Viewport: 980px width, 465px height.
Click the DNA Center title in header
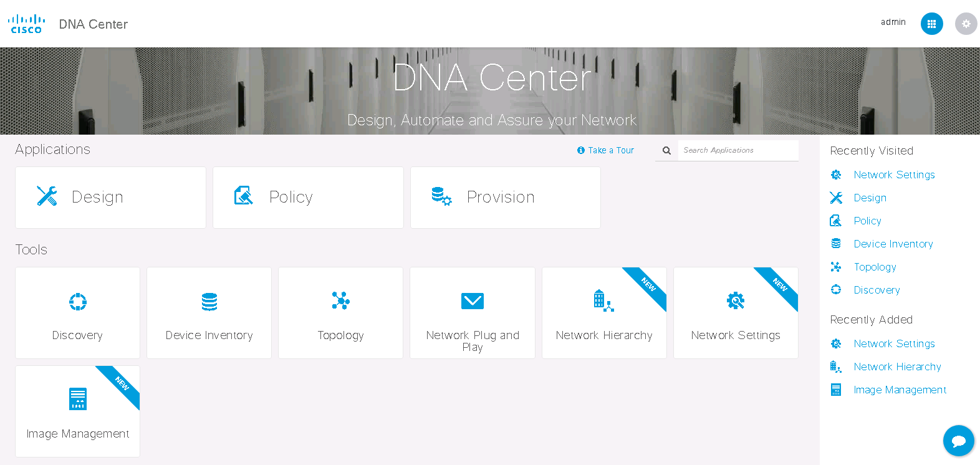(x=94, y=24)
